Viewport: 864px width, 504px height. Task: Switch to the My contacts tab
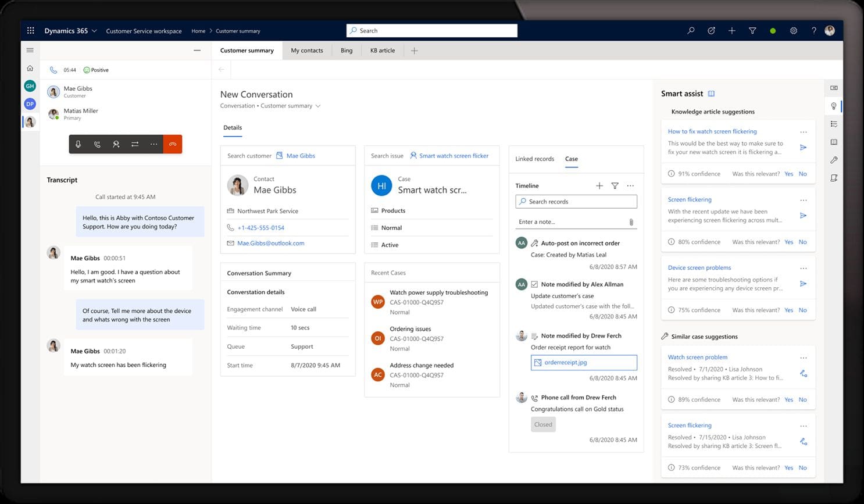point(307,51)
